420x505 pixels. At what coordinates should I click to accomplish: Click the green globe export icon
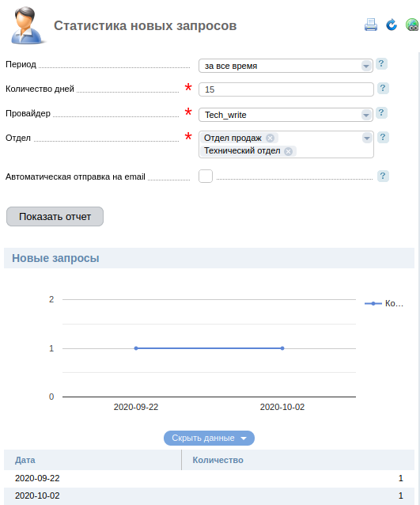pos(412,25)
